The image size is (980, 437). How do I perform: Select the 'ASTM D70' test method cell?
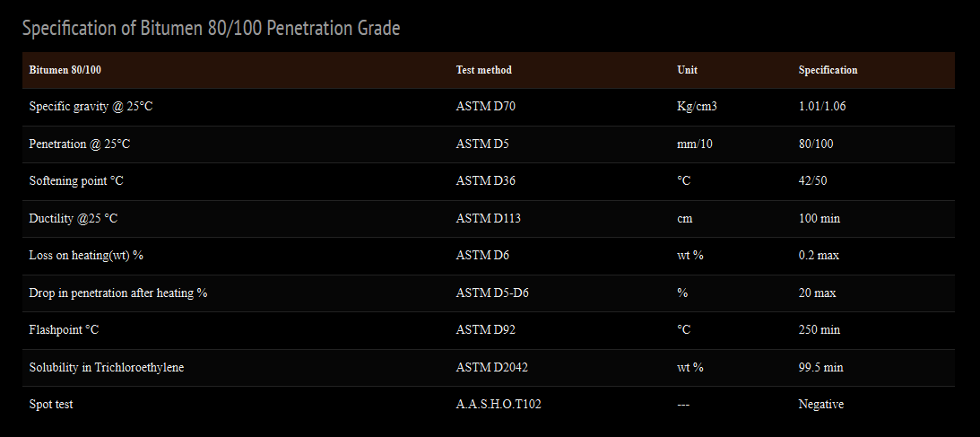click(x=485, y=107)
